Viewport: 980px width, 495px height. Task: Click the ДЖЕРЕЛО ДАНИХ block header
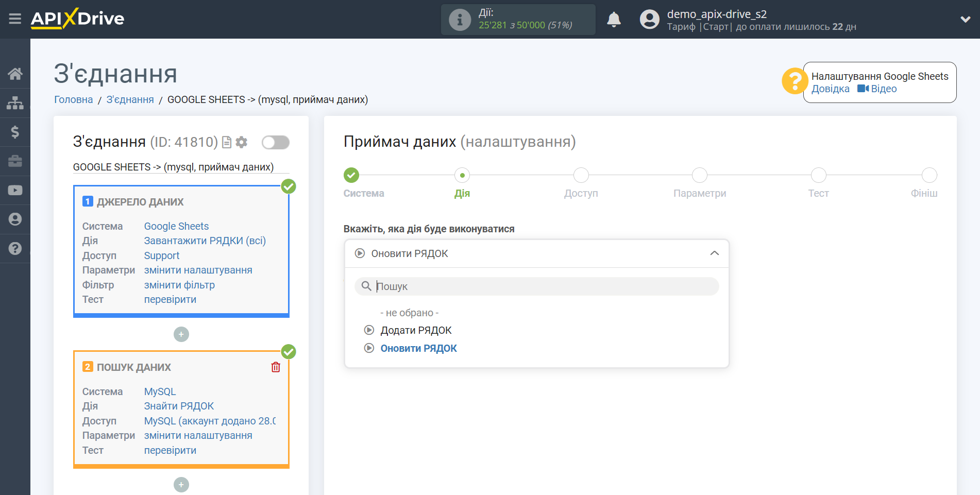pyautogui.click(x=140, y=202)
